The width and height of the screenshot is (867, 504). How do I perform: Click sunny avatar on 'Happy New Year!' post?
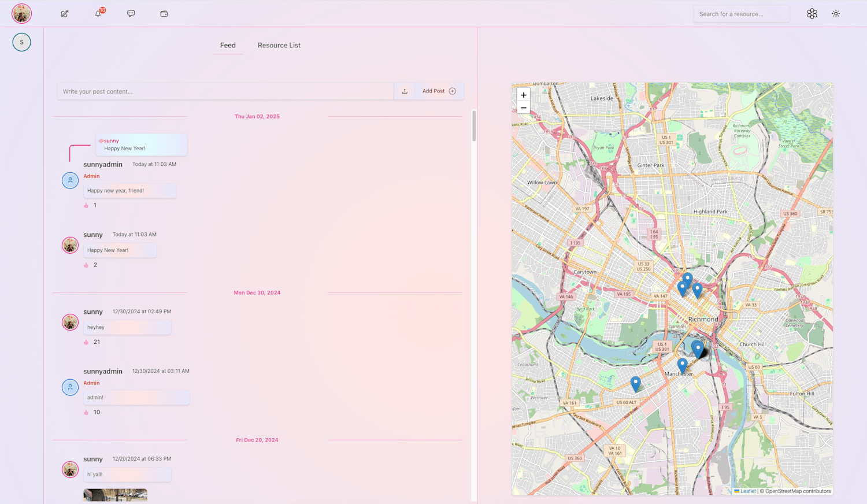coord(70,245)
